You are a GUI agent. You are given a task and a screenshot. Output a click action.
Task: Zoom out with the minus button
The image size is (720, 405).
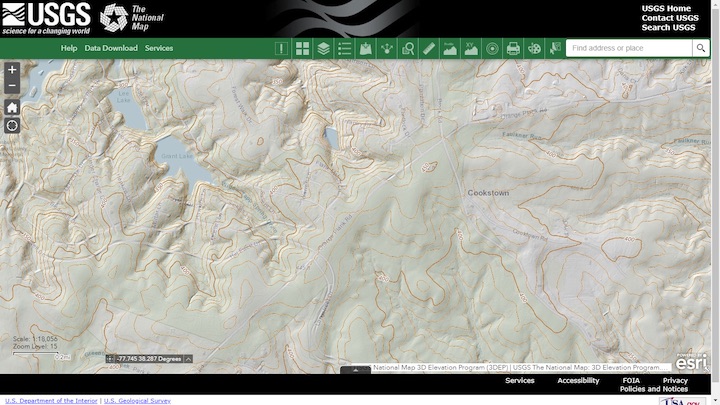(12, 86)
